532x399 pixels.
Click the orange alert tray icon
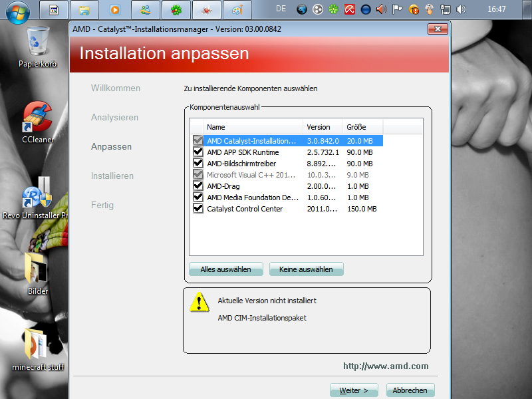tap(414, 9)
